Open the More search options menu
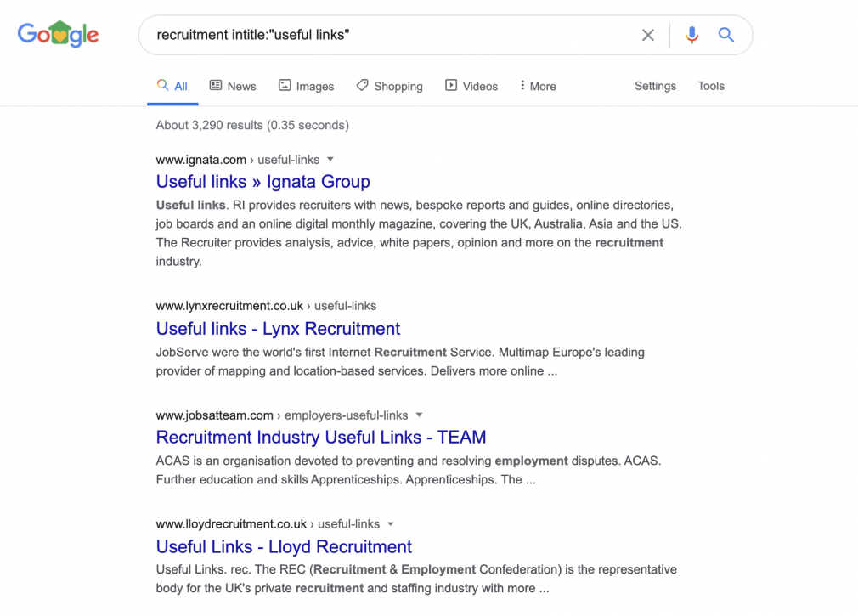This screenshot has width=858, height=616. (x=538, y=86)
